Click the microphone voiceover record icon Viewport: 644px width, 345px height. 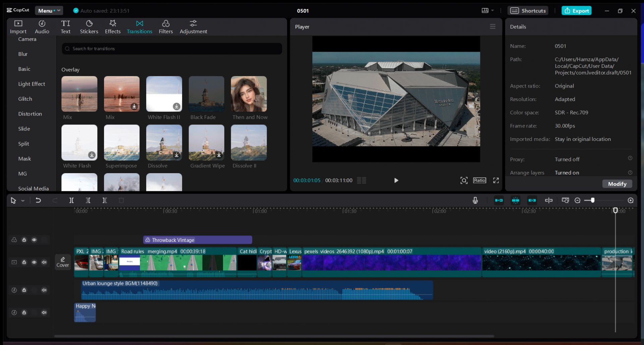pos(475,200)
